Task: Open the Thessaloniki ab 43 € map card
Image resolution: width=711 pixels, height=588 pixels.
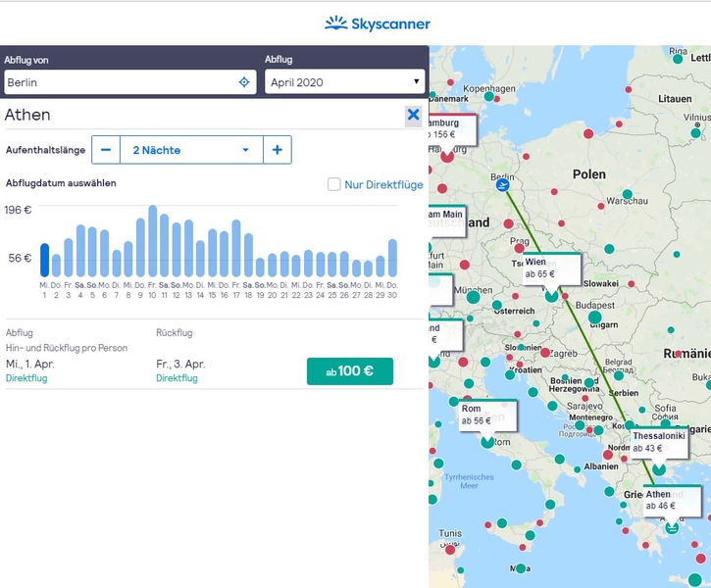Action: coord(659,442)
